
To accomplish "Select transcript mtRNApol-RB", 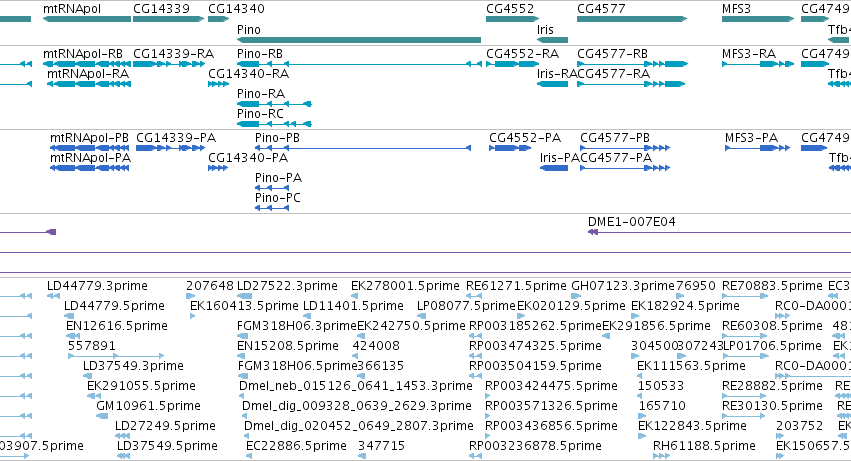I will pyautogui.click(x=82, y=54).
